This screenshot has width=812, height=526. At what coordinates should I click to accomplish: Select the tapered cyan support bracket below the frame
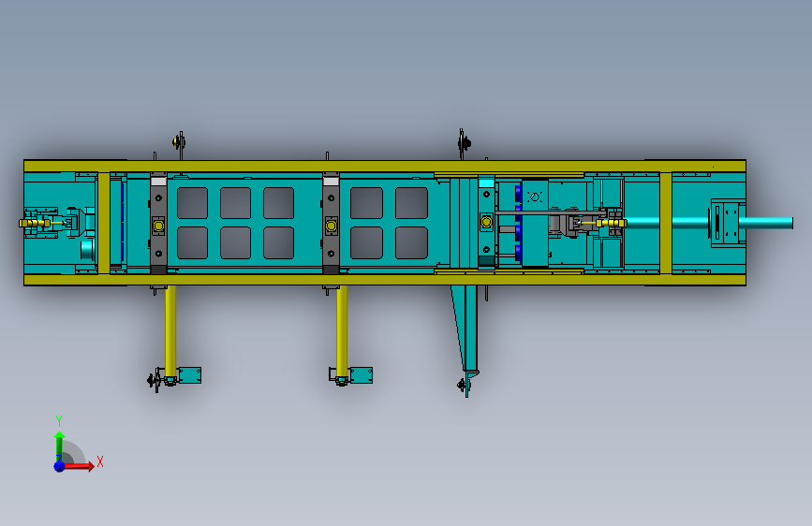pyautogui.click(x=466, y=329)
